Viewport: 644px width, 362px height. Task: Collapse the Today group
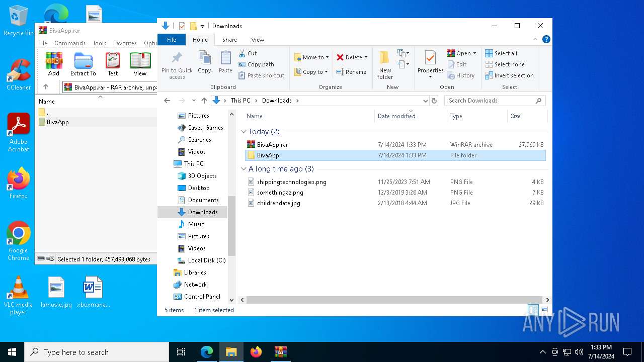tap(244, 132)
